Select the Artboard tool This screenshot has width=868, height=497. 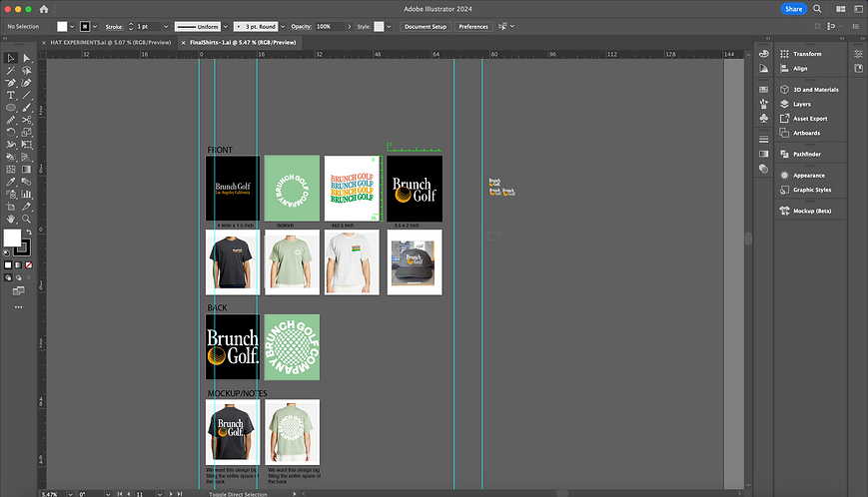[x=11, y=207]
